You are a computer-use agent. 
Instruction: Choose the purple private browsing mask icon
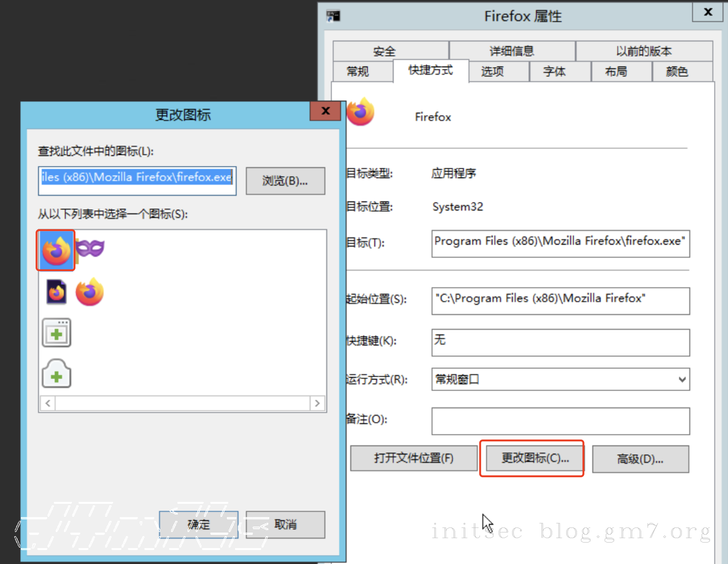(x=90, y=248)
